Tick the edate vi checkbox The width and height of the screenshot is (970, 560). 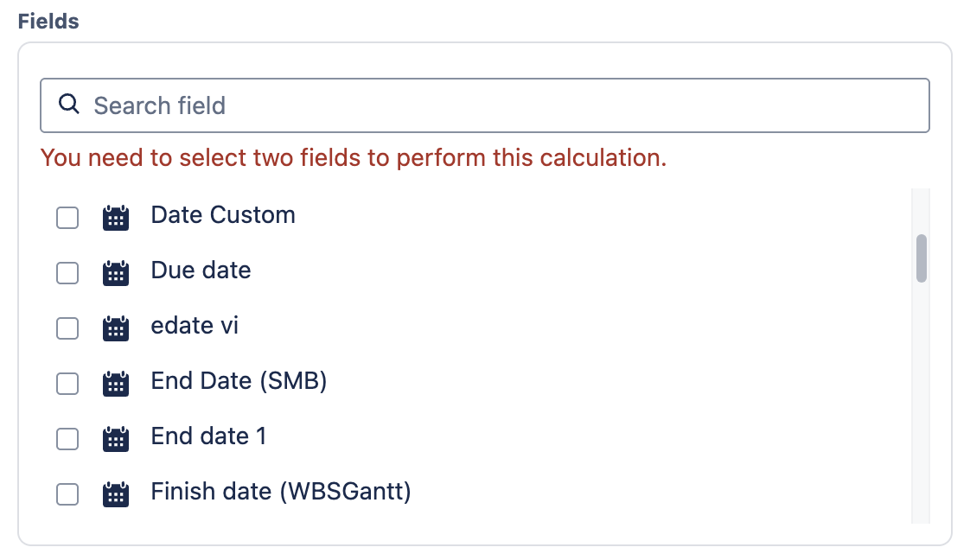pos(67,328)
